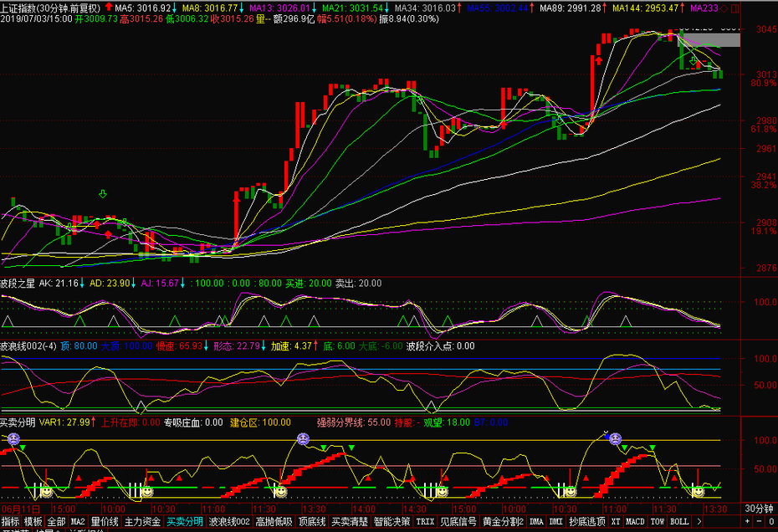This screenshot has height=532, width=778.
Task: Click the 波段之星 indicator panel title
Action: 18,284
